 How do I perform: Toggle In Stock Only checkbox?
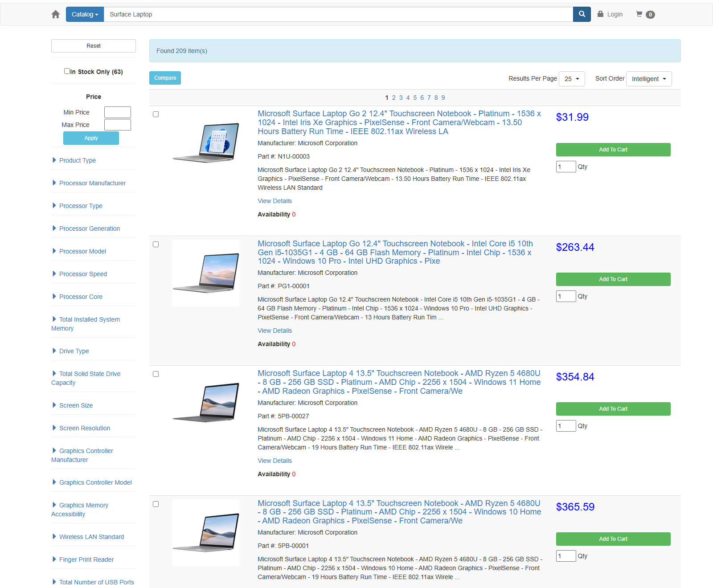coord(67,71)
